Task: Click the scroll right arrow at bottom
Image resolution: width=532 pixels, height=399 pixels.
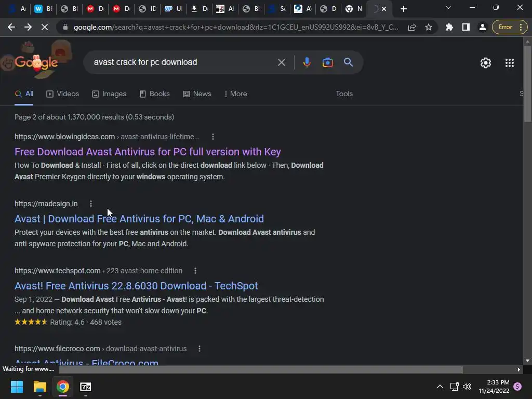Action: (x=519, y=369)
